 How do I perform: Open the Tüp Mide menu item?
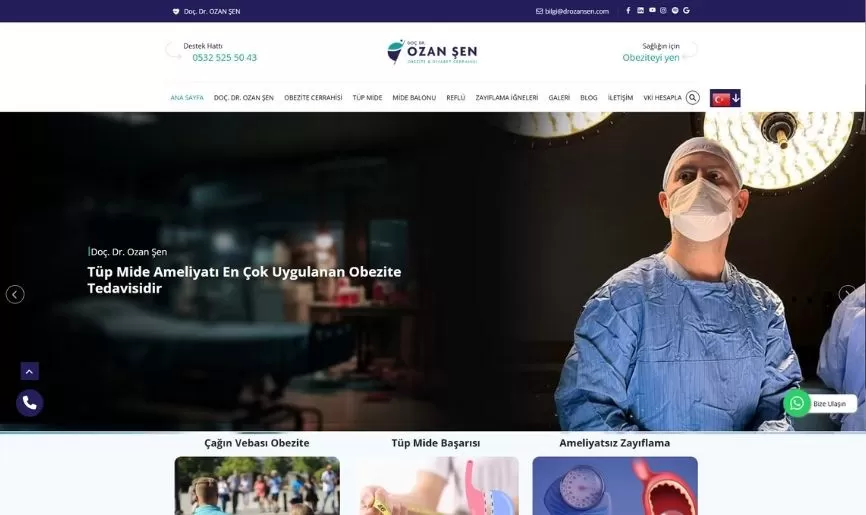click(x=367, y=98)
